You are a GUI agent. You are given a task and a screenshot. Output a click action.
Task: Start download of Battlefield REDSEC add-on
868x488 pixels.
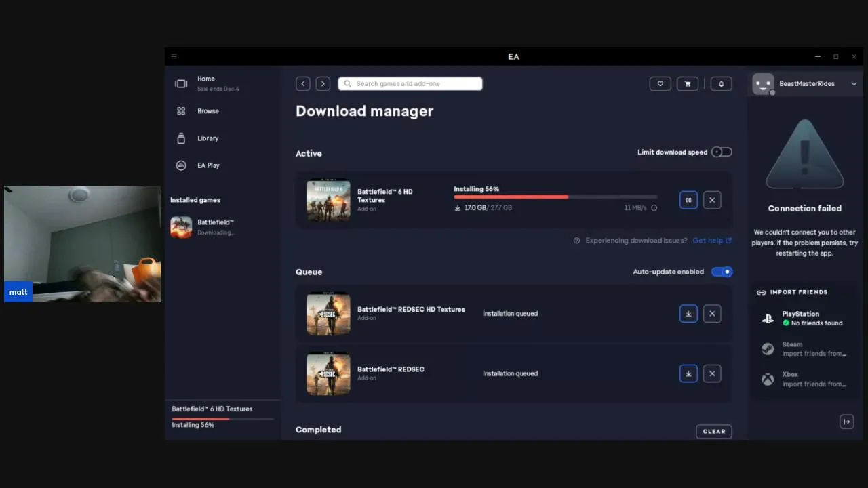tap(688, 373)
